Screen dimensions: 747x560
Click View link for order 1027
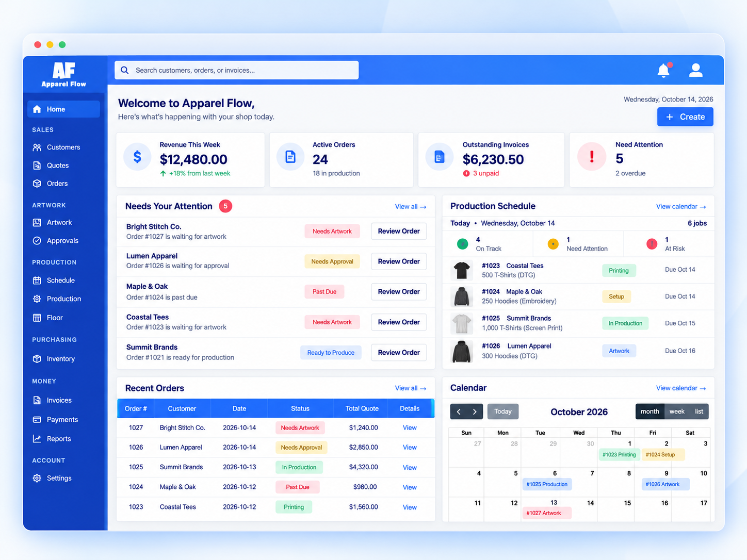pyautogui.click(x=410, y=428)
